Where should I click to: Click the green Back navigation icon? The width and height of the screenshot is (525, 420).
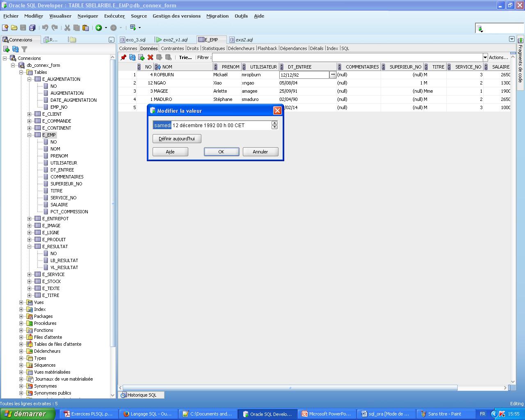(98, 27)
